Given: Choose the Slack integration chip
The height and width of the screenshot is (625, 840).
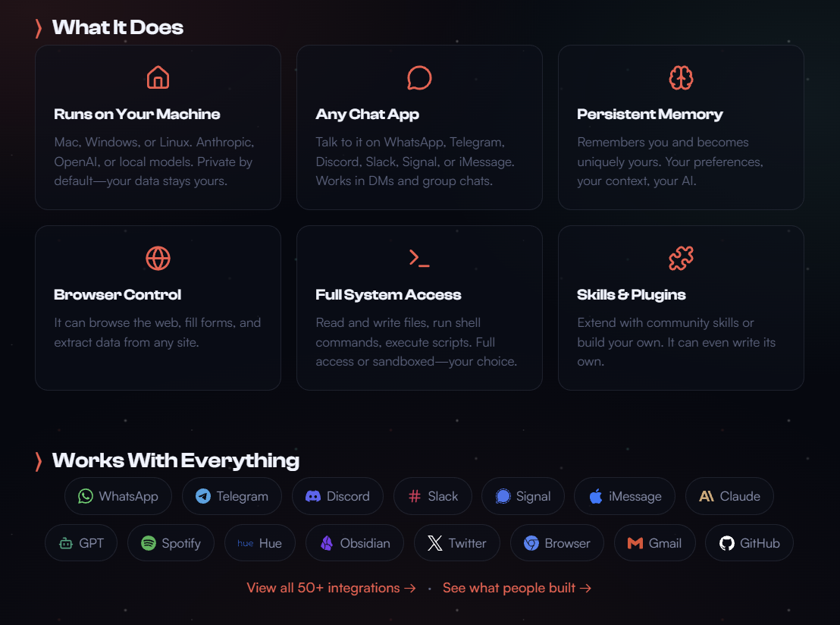Looking at the screenshot, I should 432,497.
